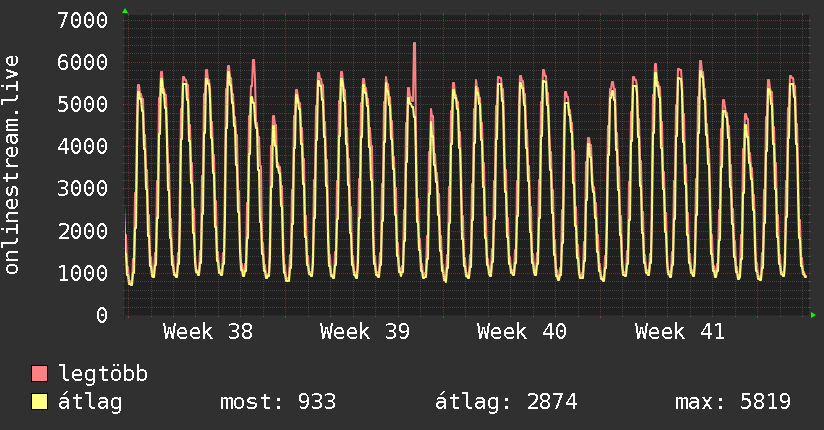Click the legtöbb legend label
This screenshot has width=824, height=430.
[x=103, y=374]
